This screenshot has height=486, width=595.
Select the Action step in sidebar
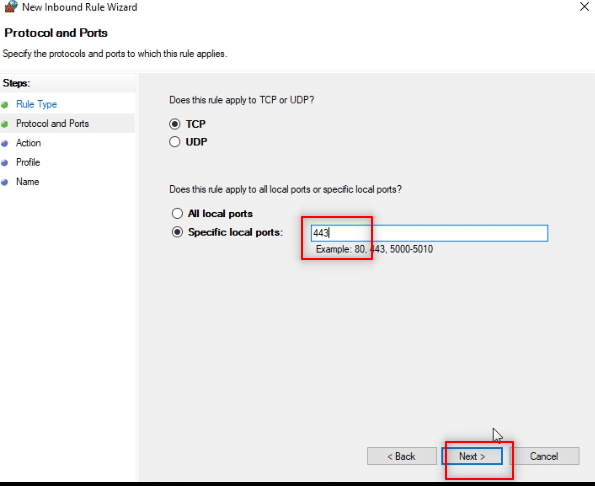coord(28,143)
